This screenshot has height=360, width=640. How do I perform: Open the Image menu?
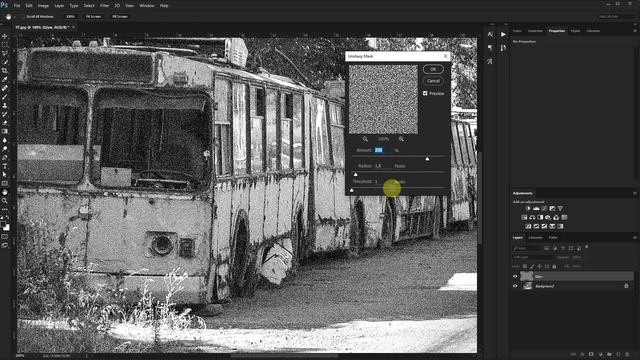[x=43, y=6]
